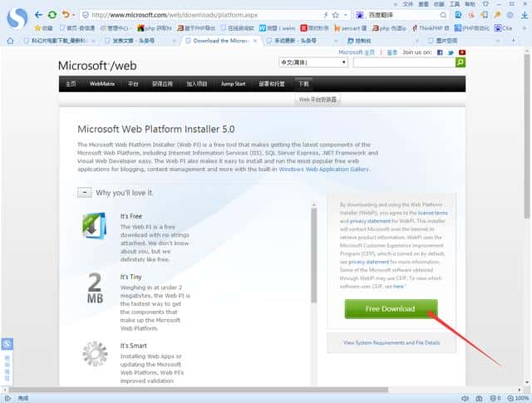Click the browser back arrow
532x403 pixels.
(38, 15)
